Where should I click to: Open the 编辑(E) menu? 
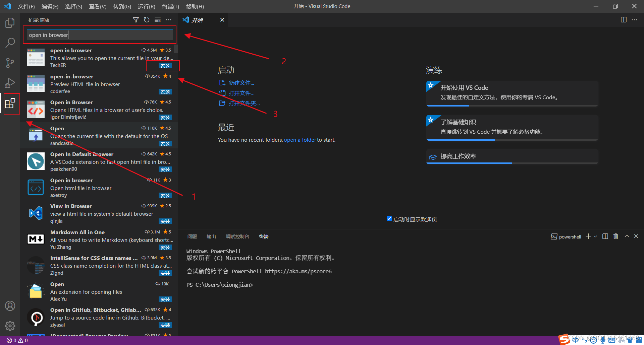coord(50,6)
